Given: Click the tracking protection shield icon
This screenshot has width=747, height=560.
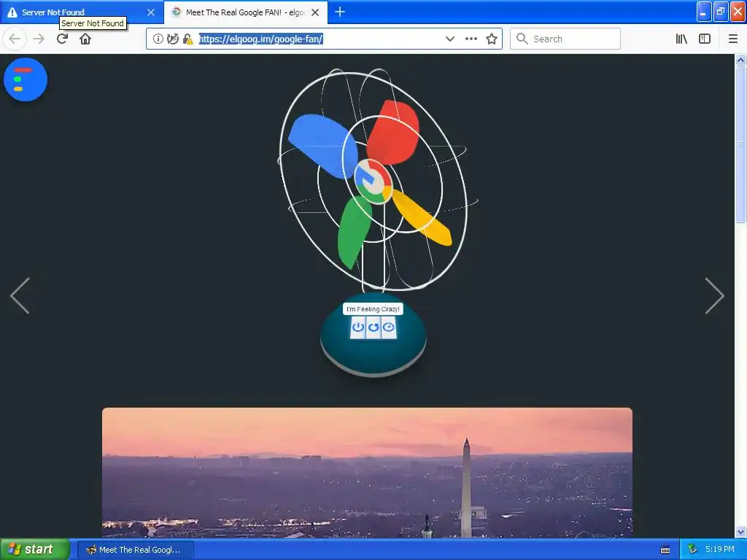Looking at the screenshot, I should (173, 39).
